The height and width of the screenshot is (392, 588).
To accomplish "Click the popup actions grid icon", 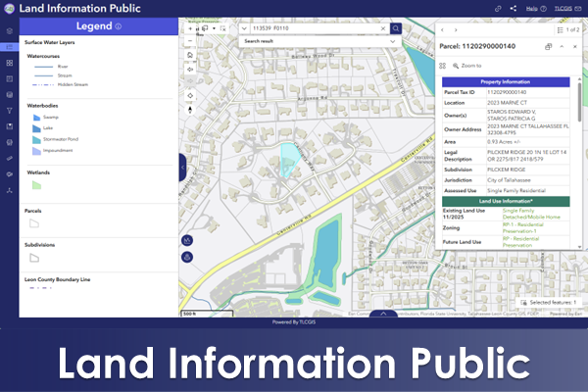I will (443, 66).
